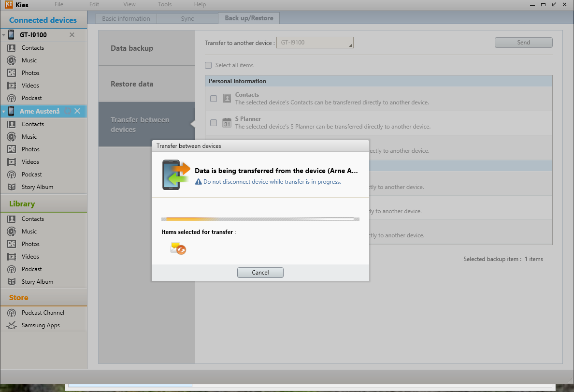Image resolution: width=574 pixels, height=392 pixels.
Task: Open Podcast icon under Arne Austenå
Action: point(12,174)
